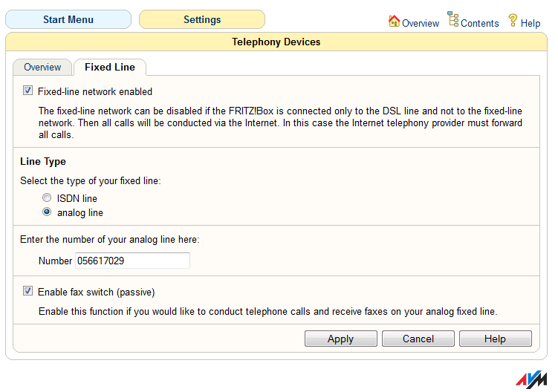Click the Help button at bottom
The width and height of the screenshot is (558, 392).
(x=495, y=339)
